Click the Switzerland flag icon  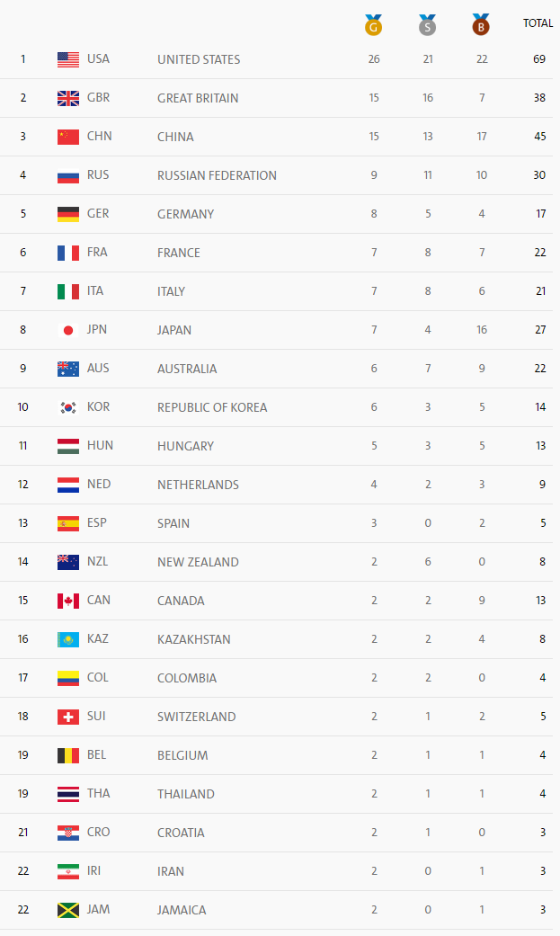click(68, 717)
